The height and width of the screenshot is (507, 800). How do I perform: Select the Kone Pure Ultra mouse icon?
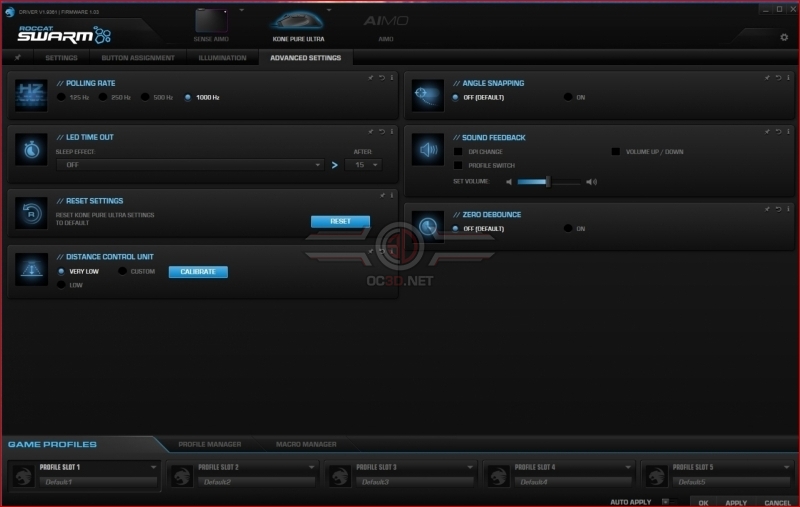[298, 20]
